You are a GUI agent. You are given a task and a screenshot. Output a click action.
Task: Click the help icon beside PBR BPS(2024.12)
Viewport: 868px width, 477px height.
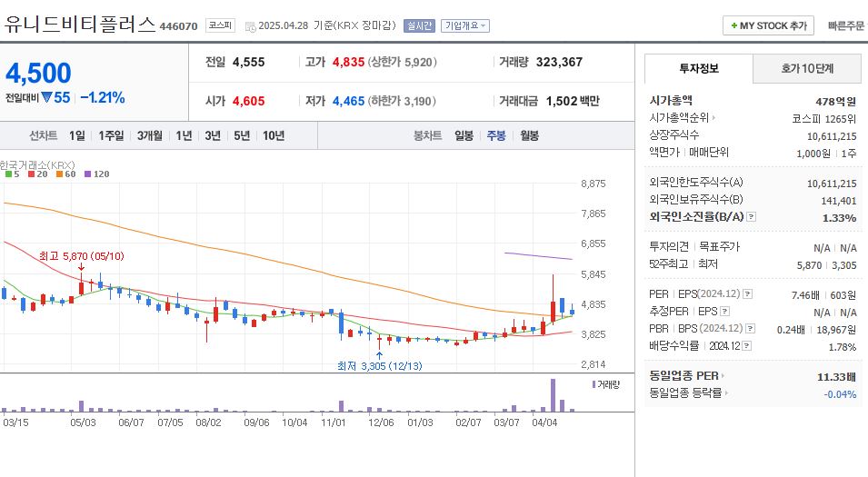coord(750,329)
